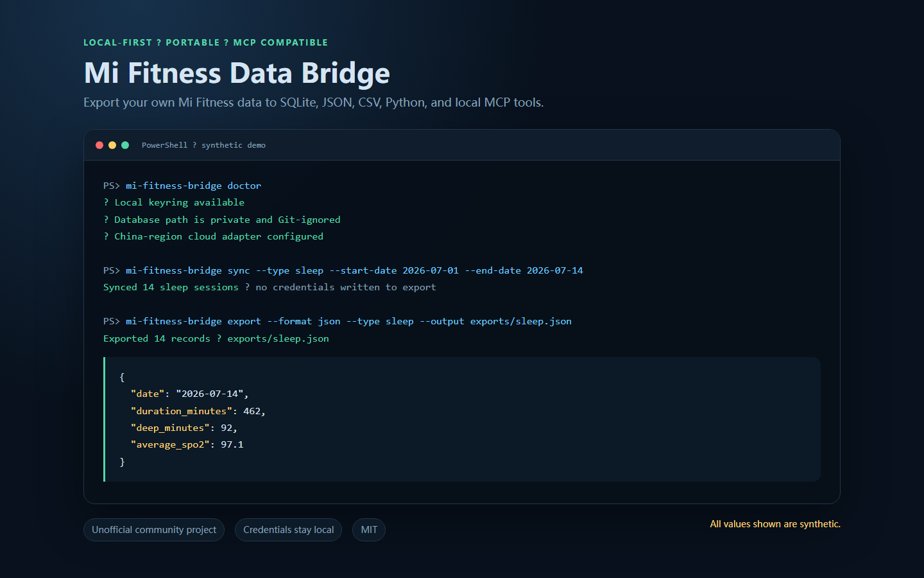
Task: Click the 'mi-fitness-bridge sync' command line
Action: (343, 270)
